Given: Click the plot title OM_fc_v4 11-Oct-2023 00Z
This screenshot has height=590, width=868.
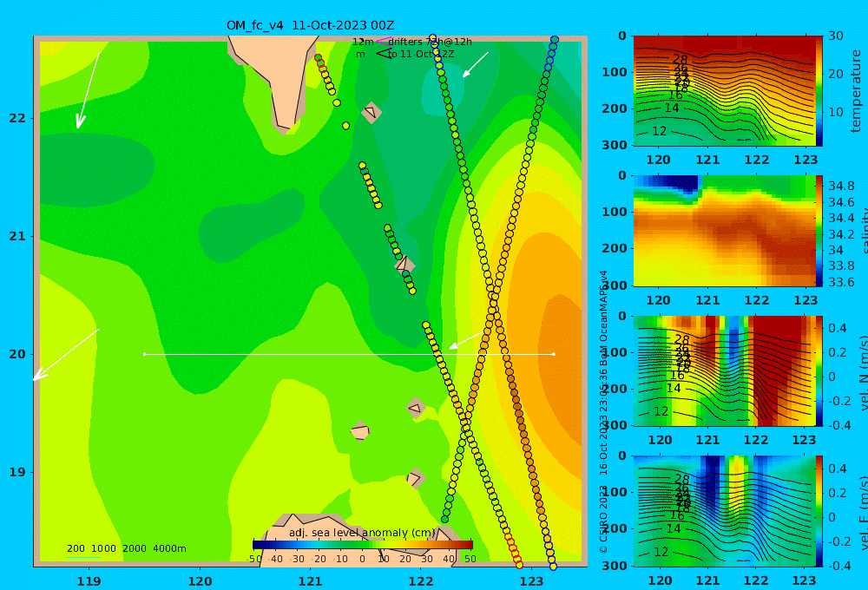Looking at the screenshot, I should click(310, 25).
